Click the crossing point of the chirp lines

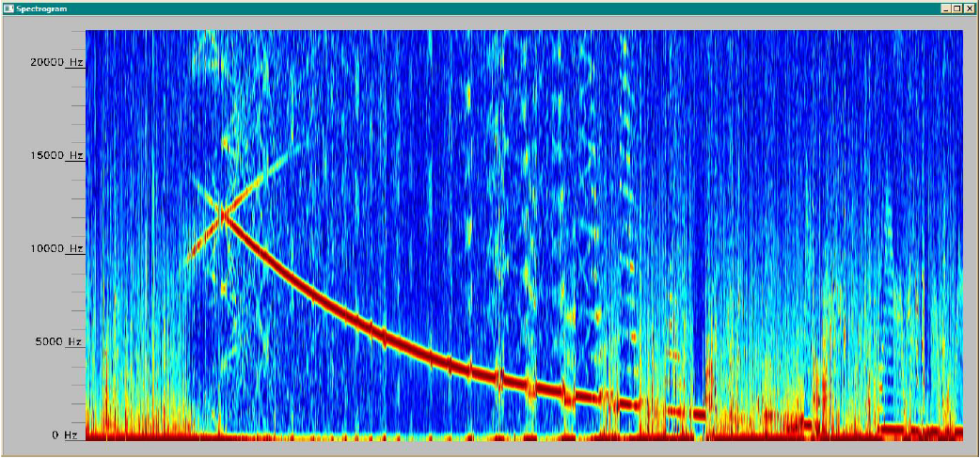click(223, 215)
